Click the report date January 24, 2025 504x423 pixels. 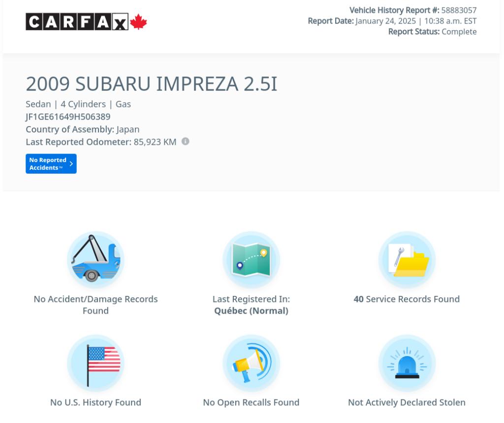386,21
